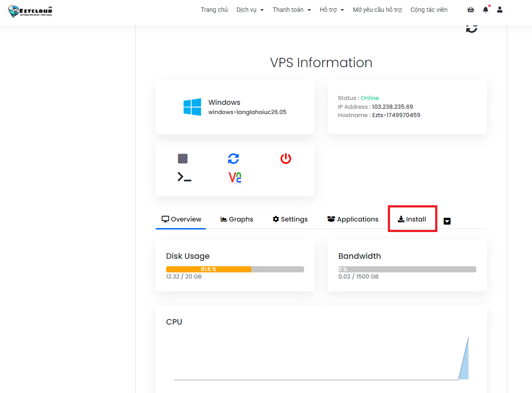Launch the VNC viewer icon

point(235,177)
